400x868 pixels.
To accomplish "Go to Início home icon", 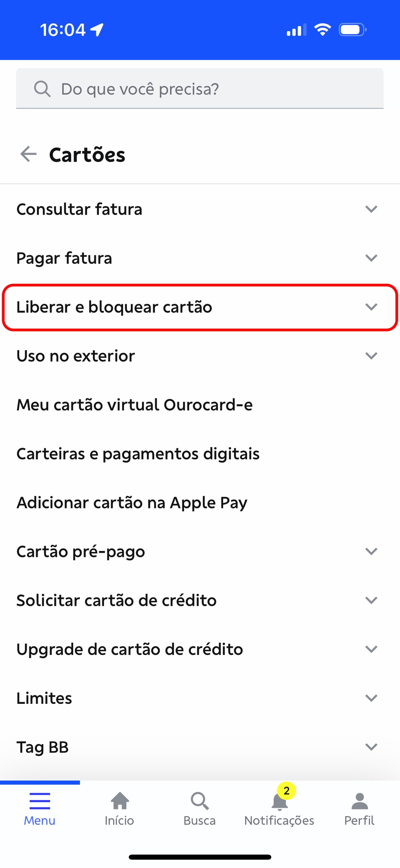I will point(120,801).
